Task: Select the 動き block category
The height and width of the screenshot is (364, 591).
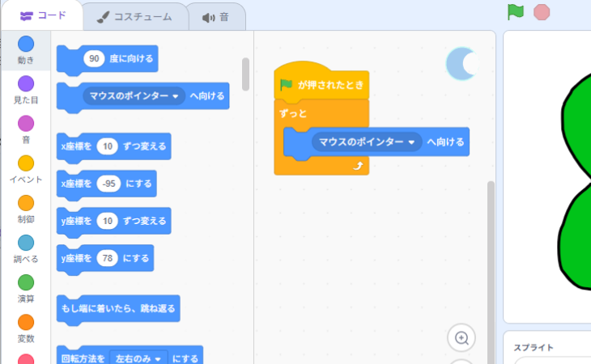Action: 26,50
